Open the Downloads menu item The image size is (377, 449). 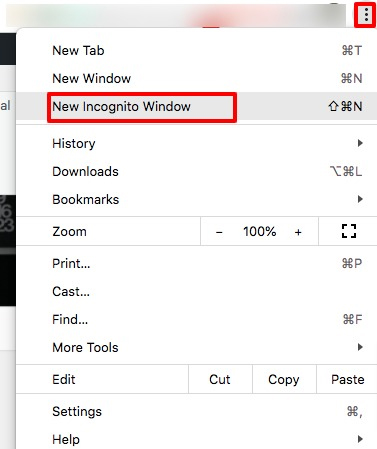pos(197,171)
